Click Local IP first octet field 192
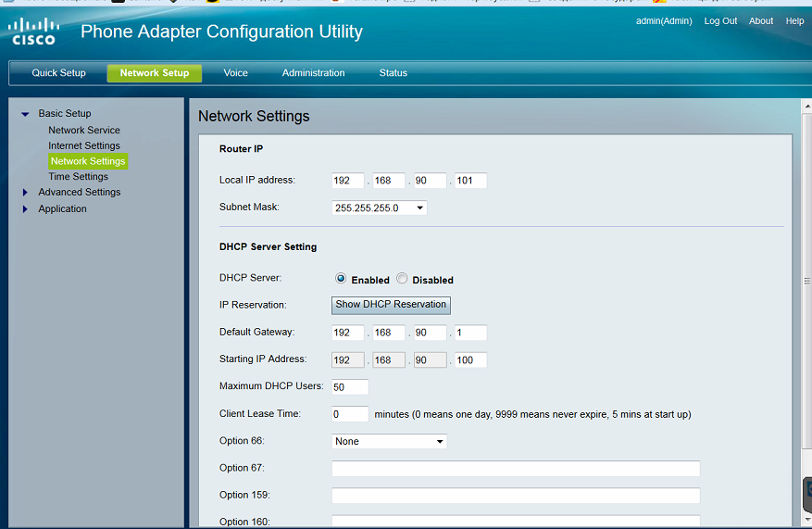812x529 pixels. [347, 181]
